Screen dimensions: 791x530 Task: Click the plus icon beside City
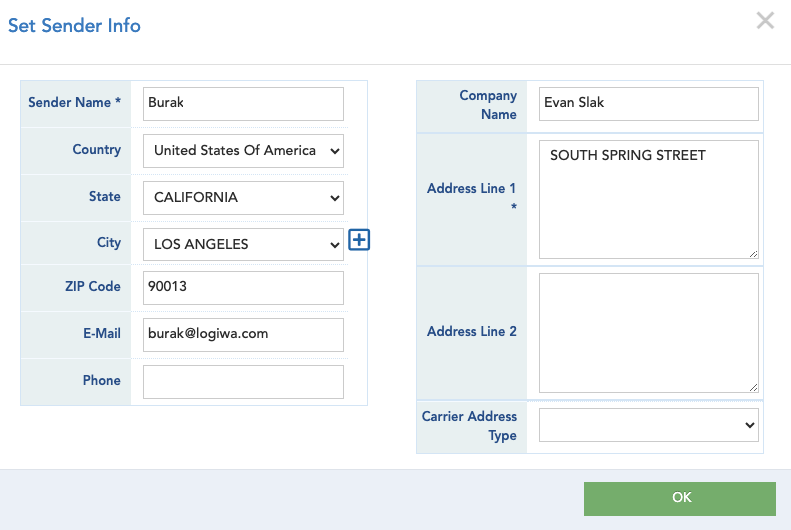point(359,240)
